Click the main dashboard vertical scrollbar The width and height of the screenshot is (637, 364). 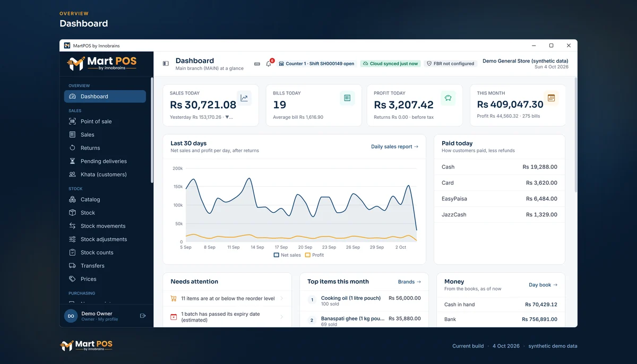coord(575,135)
